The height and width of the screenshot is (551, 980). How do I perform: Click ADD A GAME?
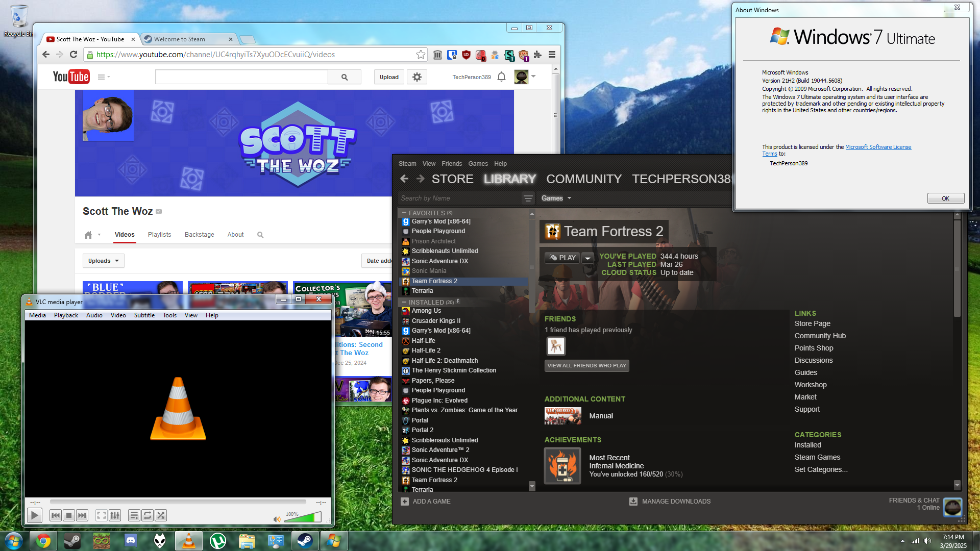[426, 502]
